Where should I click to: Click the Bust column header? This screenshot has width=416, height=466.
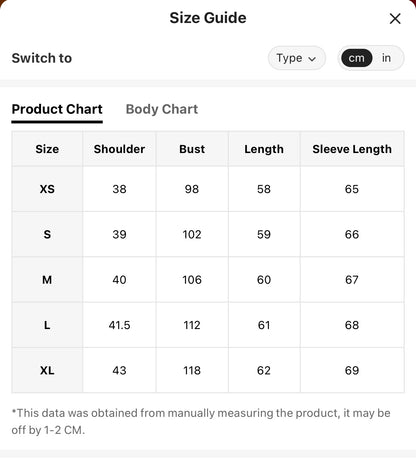192,149
